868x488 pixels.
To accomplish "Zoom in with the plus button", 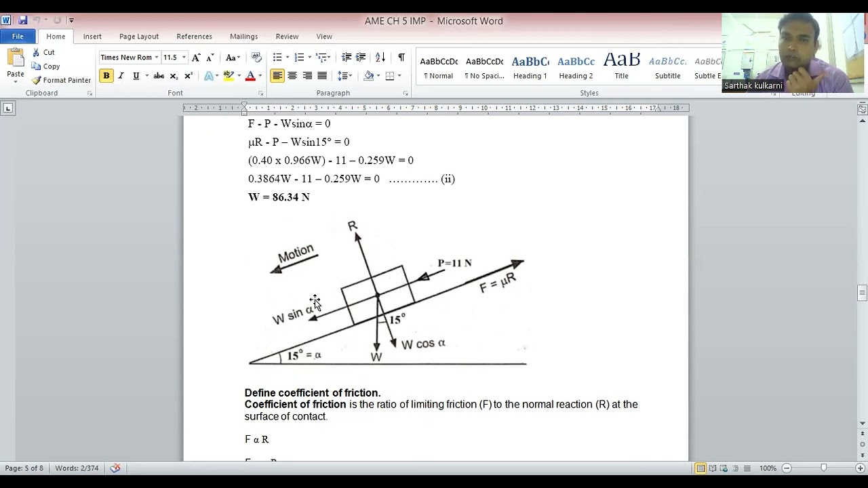I will point(859,468).
